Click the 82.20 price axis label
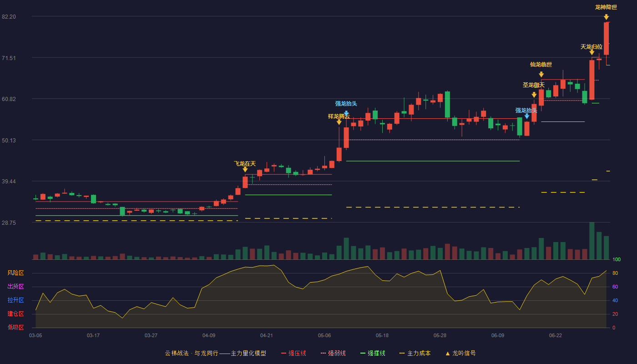 click(9, 17)
